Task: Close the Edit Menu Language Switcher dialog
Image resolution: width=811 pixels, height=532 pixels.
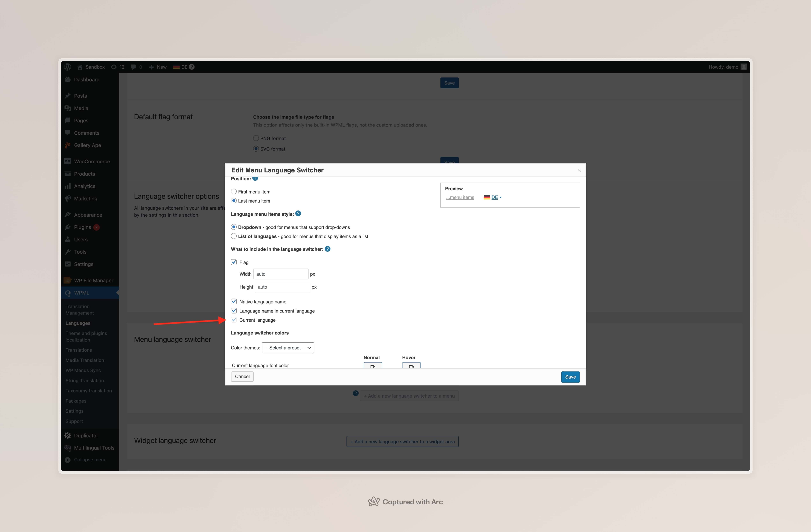Action: pyautogui.click(x=579, y=170)
